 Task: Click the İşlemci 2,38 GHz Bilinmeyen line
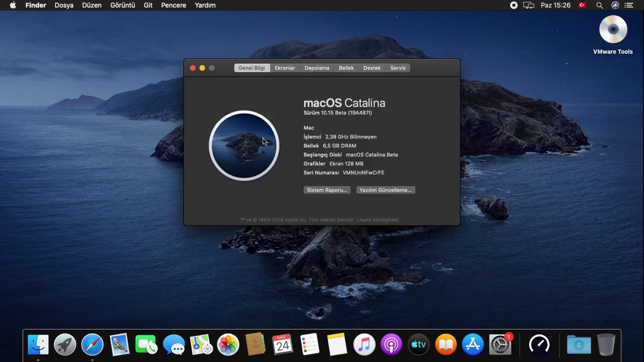pos(340,137)
